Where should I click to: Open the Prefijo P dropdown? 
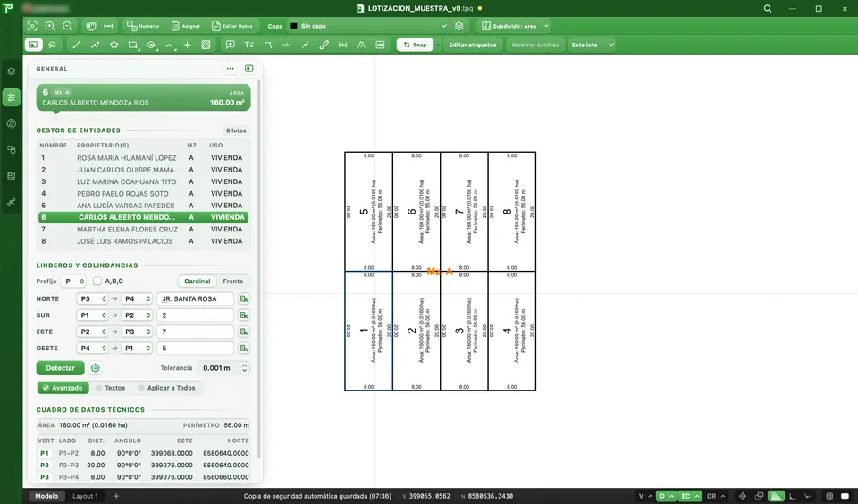(x=72, y=281)
